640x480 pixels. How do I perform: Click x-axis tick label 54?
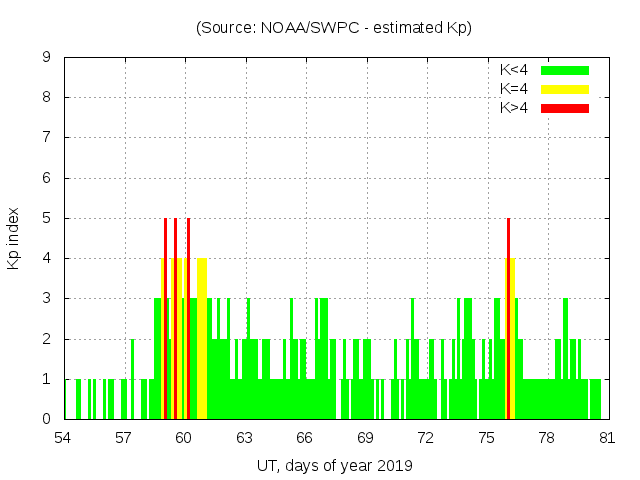(63, 438)
